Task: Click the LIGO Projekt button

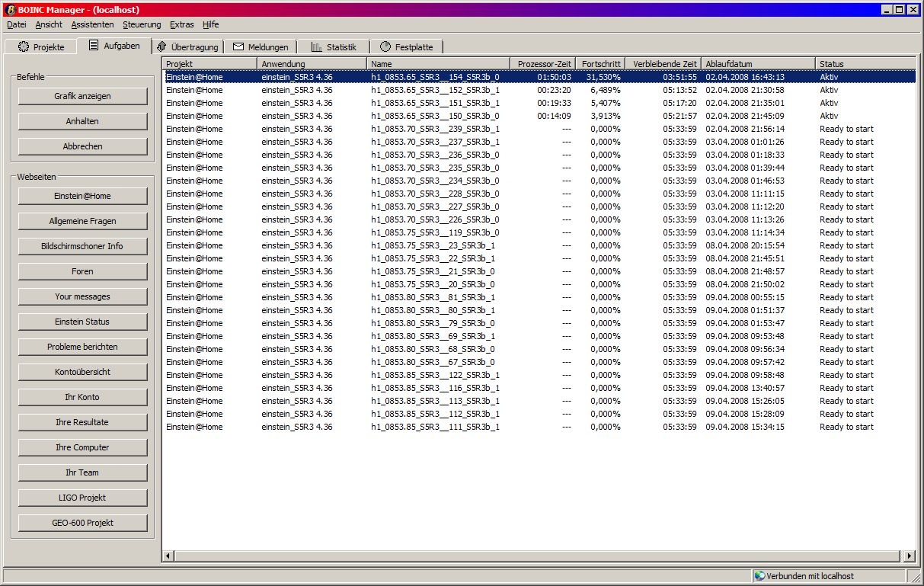Action: pos(82,498)
